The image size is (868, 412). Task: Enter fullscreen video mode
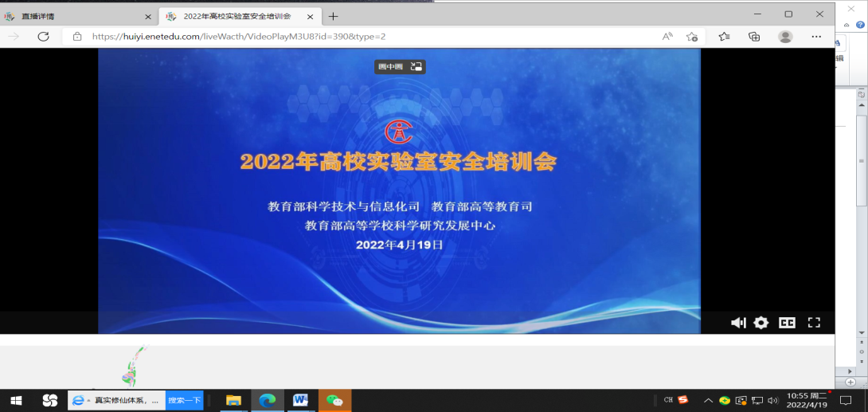click(814, 323)
